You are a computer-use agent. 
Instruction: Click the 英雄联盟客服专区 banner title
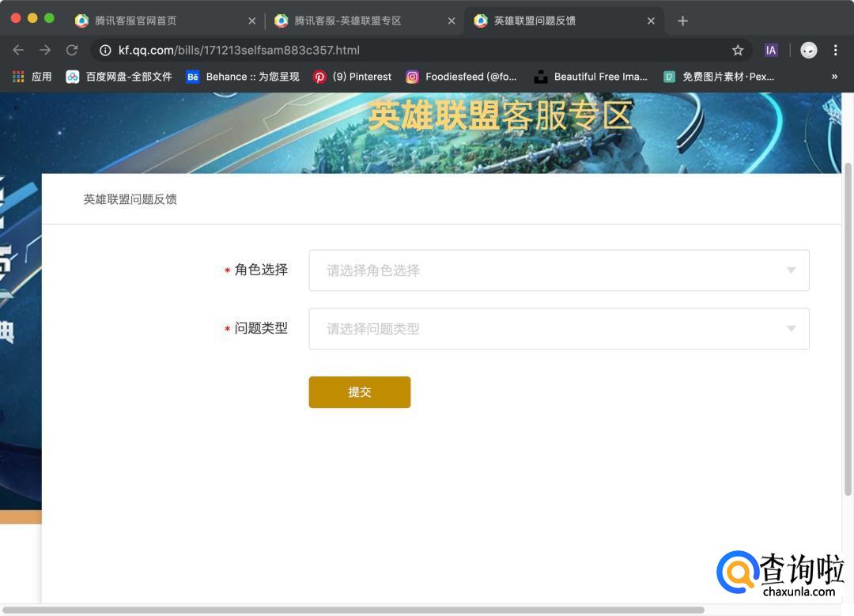point(501,115)
